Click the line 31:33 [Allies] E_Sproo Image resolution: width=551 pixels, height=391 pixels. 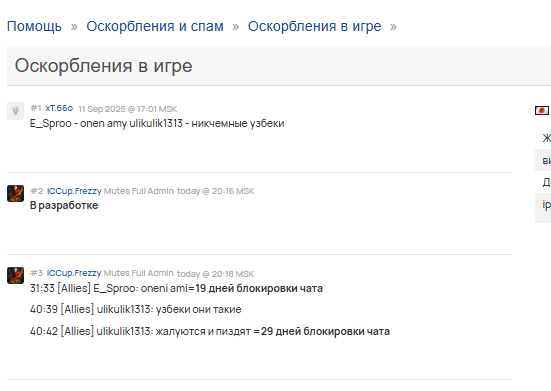click(176, 288)
